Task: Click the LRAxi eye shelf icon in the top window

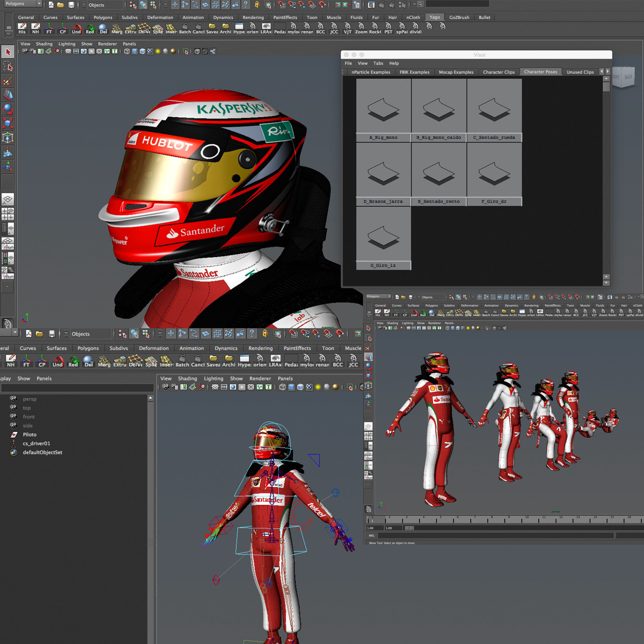Action: [x=266, y=28]
